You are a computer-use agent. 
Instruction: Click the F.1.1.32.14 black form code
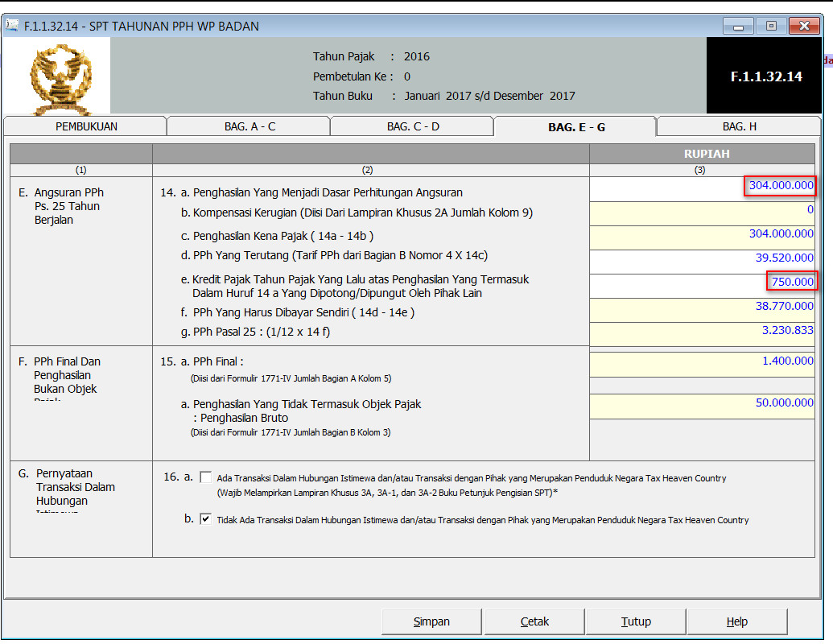[765, 76]
